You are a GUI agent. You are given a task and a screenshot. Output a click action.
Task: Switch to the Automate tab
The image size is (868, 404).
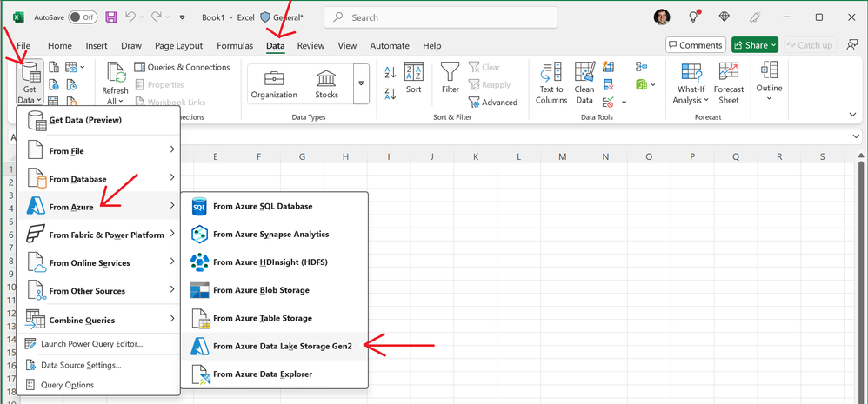pos(390,46)
